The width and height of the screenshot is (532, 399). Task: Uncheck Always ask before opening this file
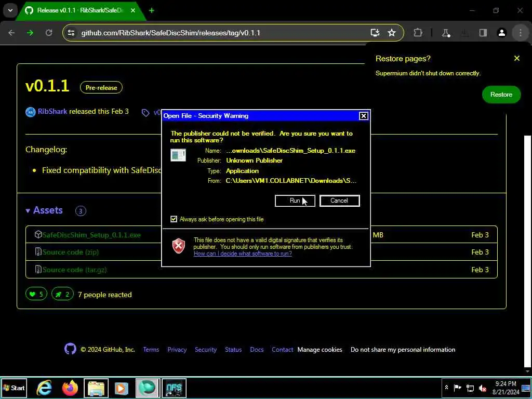[x=174, y=219]
